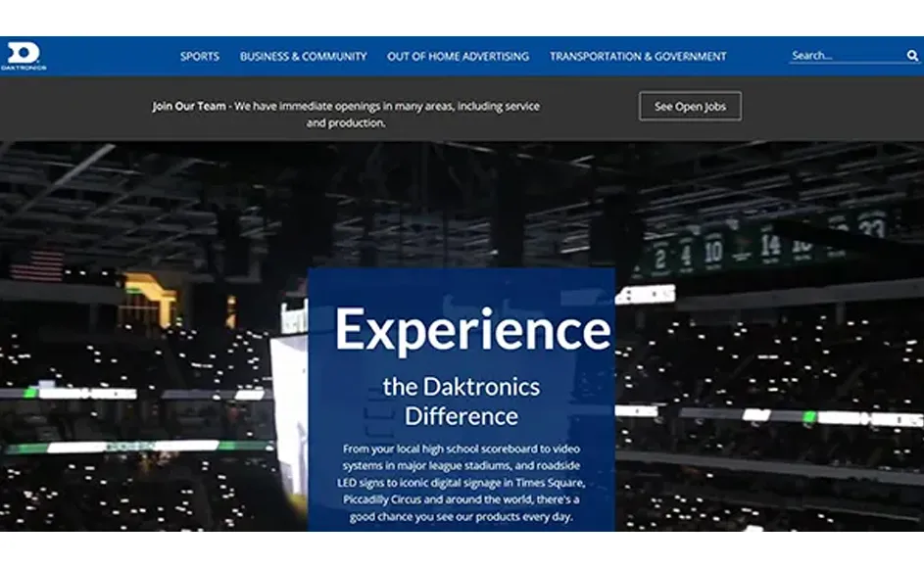The image size is (924, 568).
Task: Open the Transportation & Government menu
Action: (638, 57)
